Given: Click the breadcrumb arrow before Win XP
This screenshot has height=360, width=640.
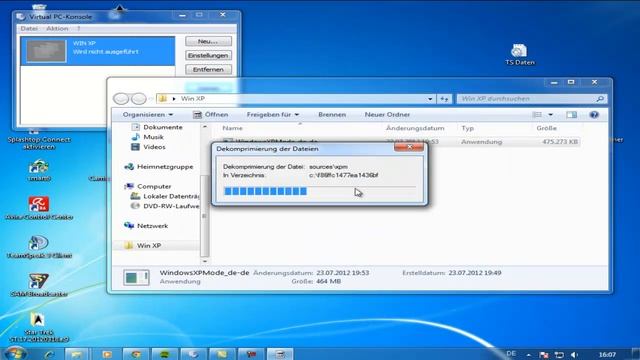Looking at the screenshot, I should click(174, 99).
